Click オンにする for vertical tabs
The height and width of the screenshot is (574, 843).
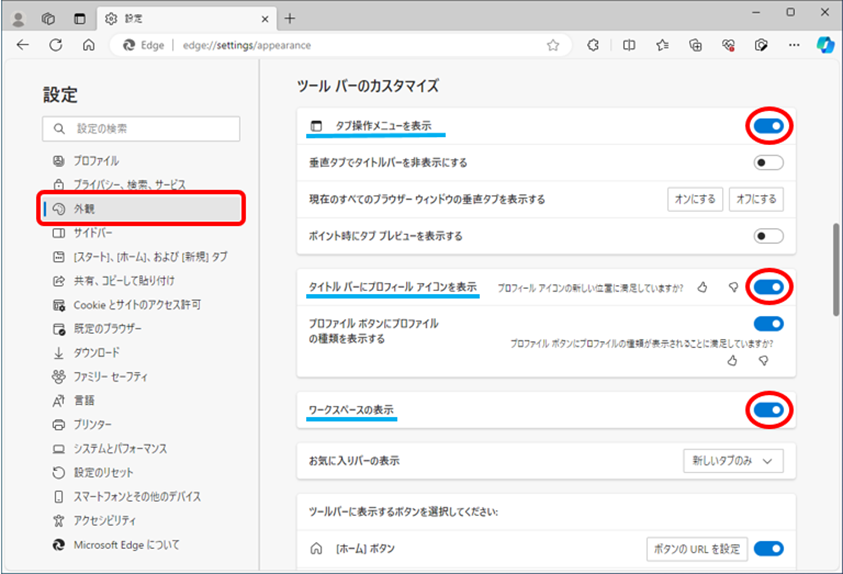coord(695,199)
